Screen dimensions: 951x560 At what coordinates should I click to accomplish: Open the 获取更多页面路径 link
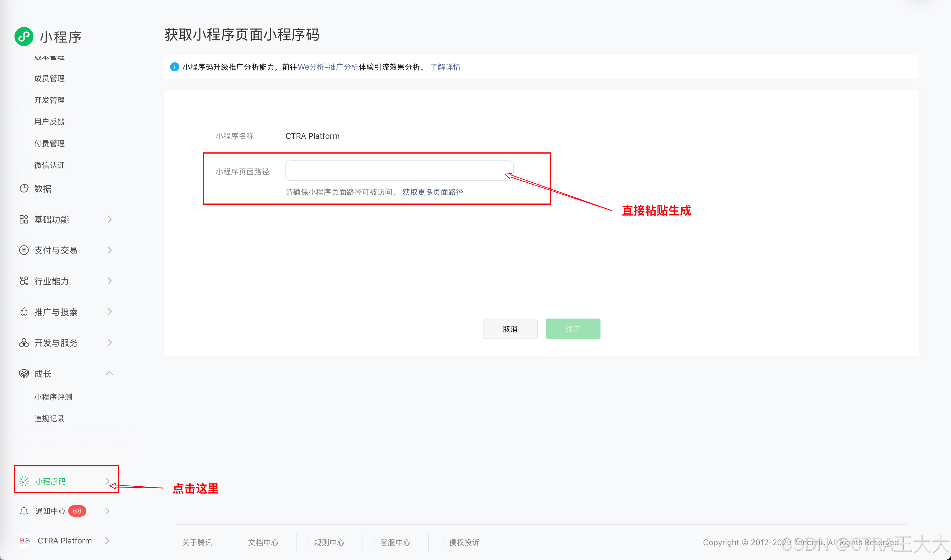432,192
